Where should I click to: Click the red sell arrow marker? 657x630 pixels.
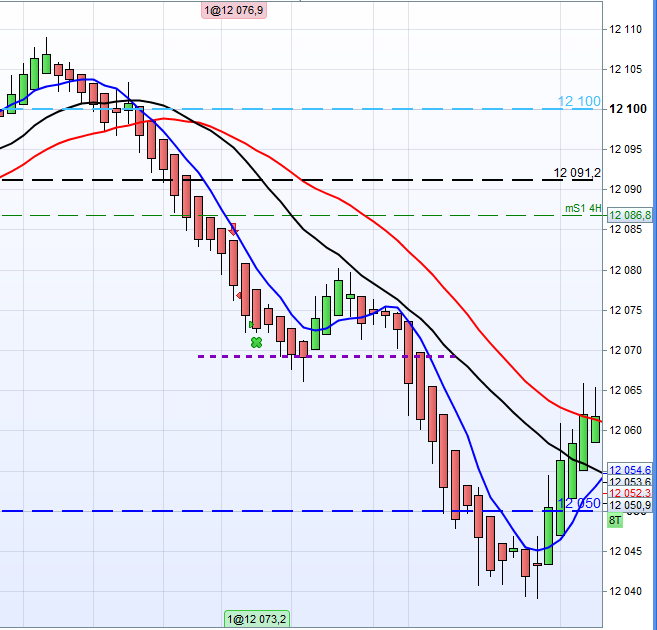(x=233, y=229)
